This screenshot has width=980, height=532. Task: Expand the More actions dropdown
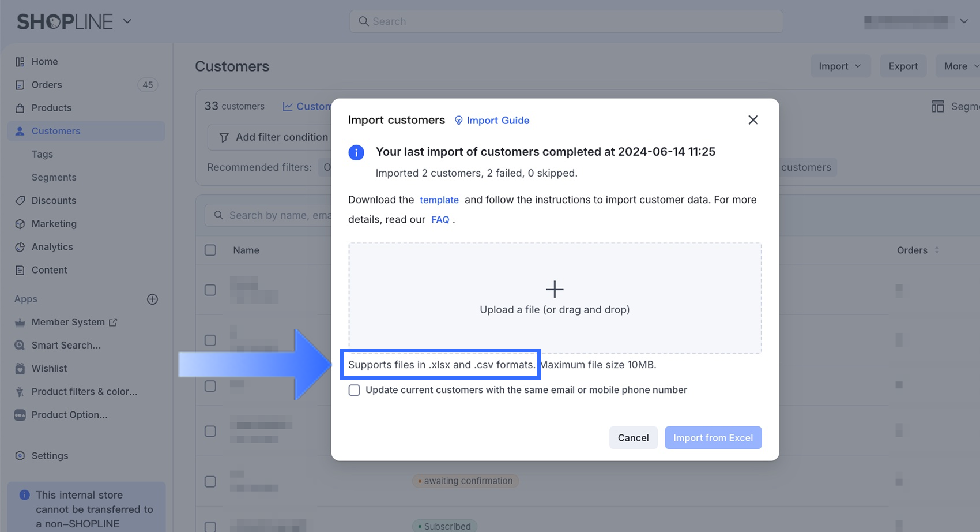click(960, 66)
